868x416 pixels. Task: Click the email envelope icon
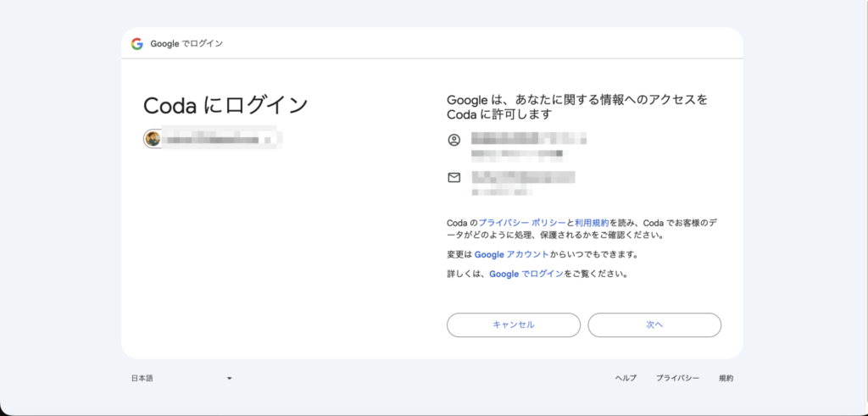[x=454, y=178]
